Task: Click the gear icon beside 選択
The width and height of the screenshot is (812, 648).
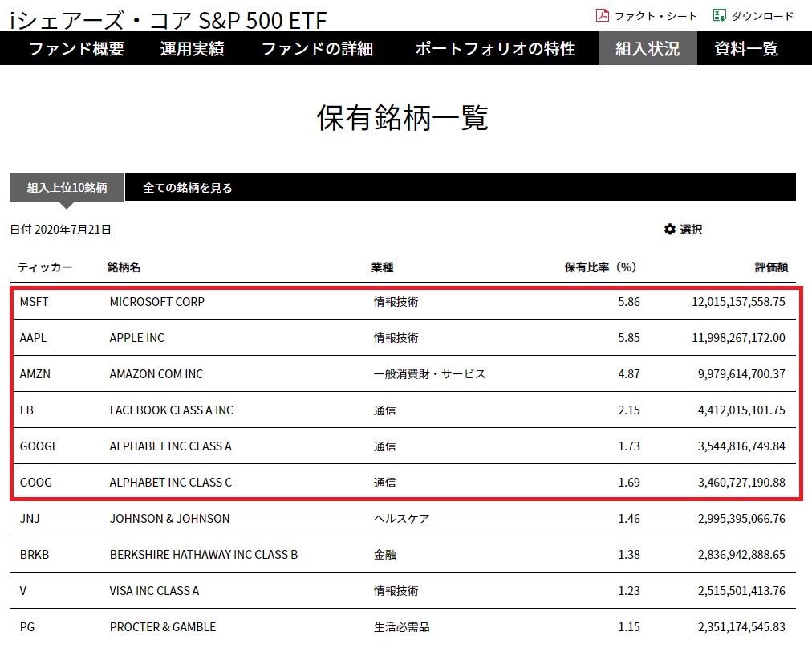Action: pyautogui.click(x=670, y=230)
